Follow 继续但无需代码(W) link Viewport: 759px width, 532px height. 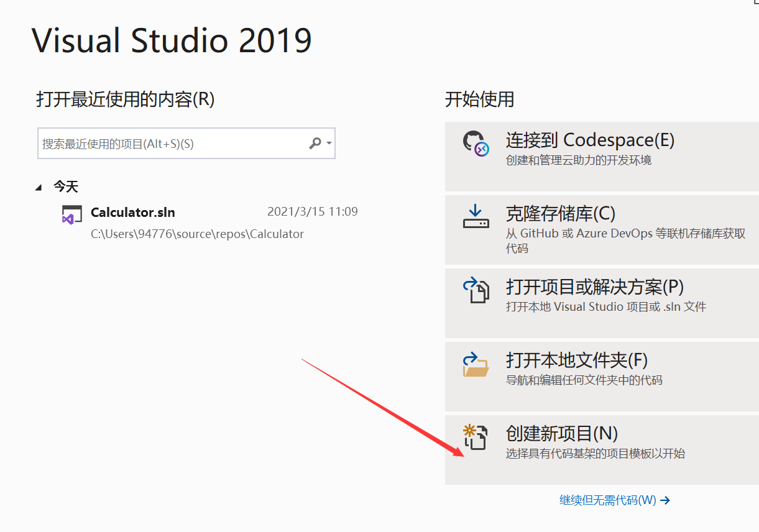point(615,500)
